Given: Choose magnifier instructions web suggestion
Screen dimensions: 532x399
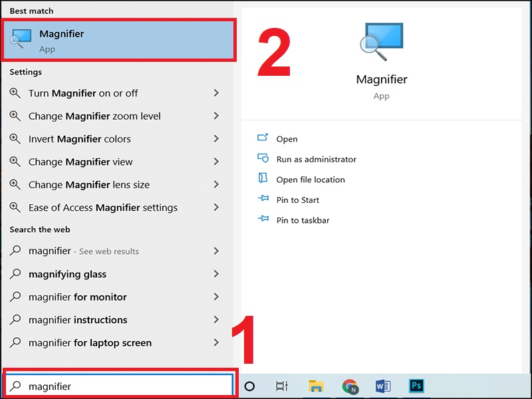Looking at the screenshot, I should 114,320.
